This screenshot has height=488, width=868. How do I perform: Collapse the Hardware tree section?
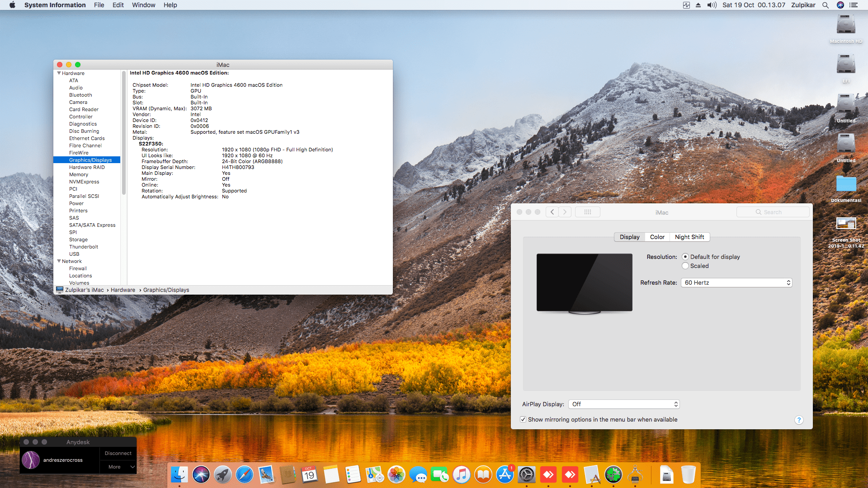[x=59, y=73]
